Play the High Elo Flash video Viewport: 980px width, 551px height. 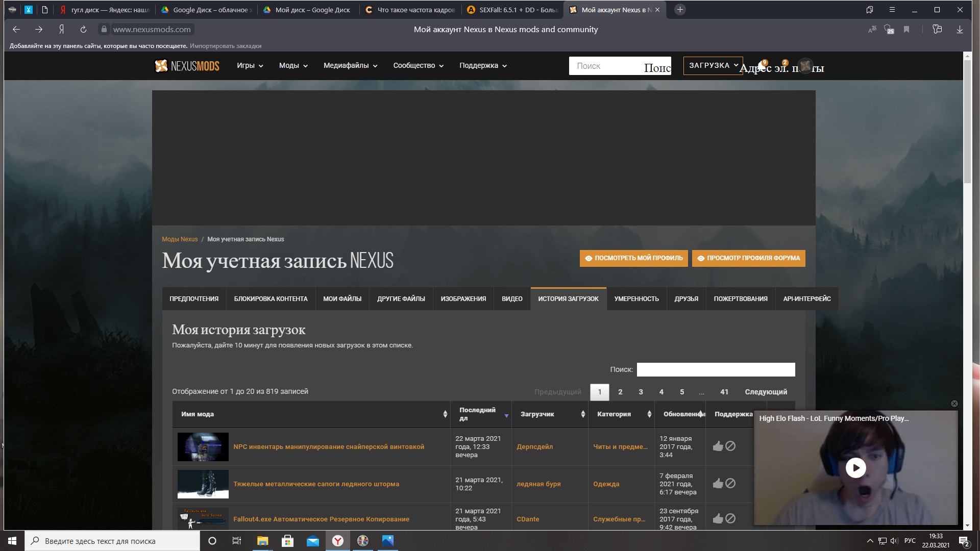(x=855, y=468)
